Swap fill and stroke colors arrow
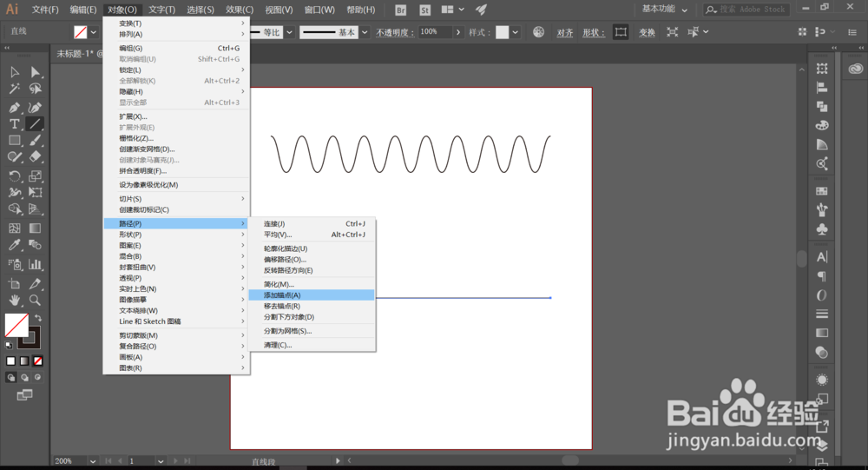This screenshot has width=868, height=470. (x=38, y=318)
